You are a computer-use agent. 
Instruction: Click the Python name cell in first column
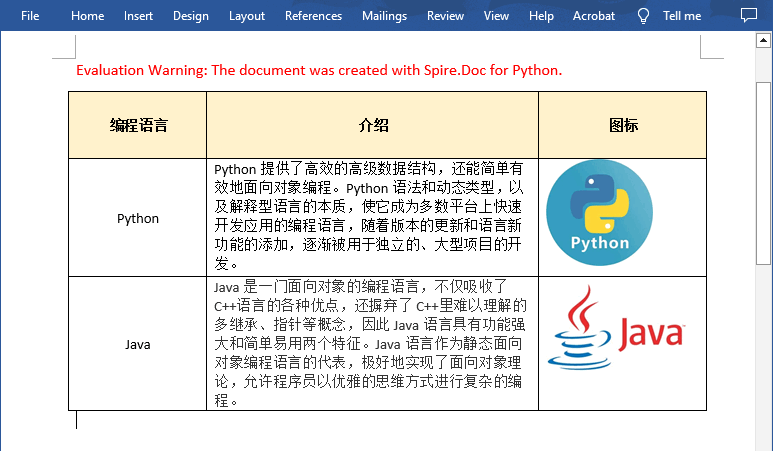(x=138, y=218)
